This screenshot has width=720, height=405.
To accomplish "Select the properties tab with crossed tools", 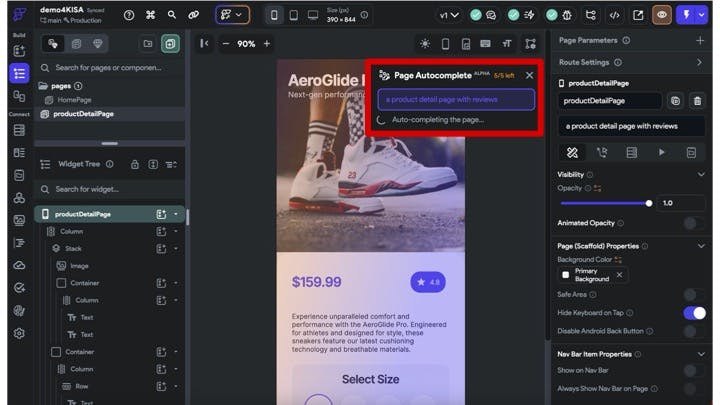I will (572, 152).
